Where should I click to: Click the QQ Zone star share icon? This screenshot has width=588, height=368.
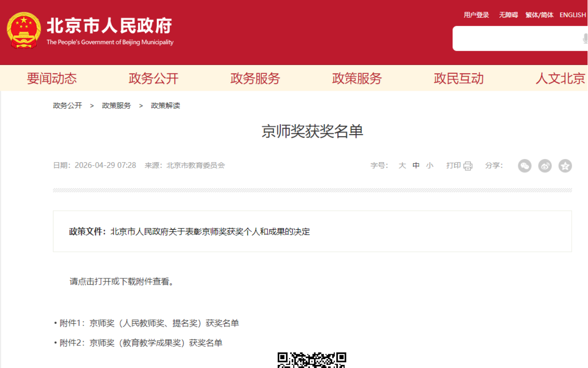565,166
